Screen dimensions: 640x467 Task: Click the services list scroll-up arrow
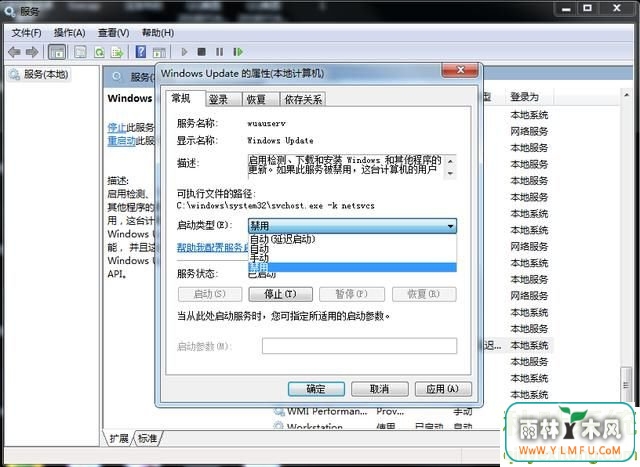(626, 95)
